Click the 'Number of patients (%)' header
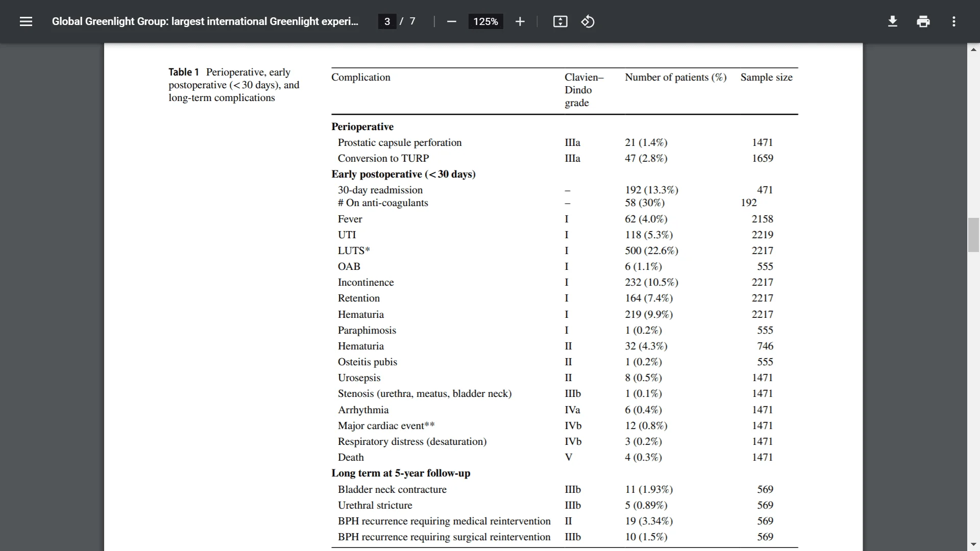 676,77
